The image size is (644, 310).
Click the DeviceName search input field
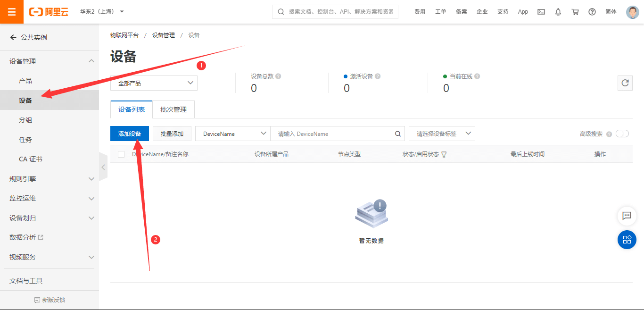[x=337, y=134]
